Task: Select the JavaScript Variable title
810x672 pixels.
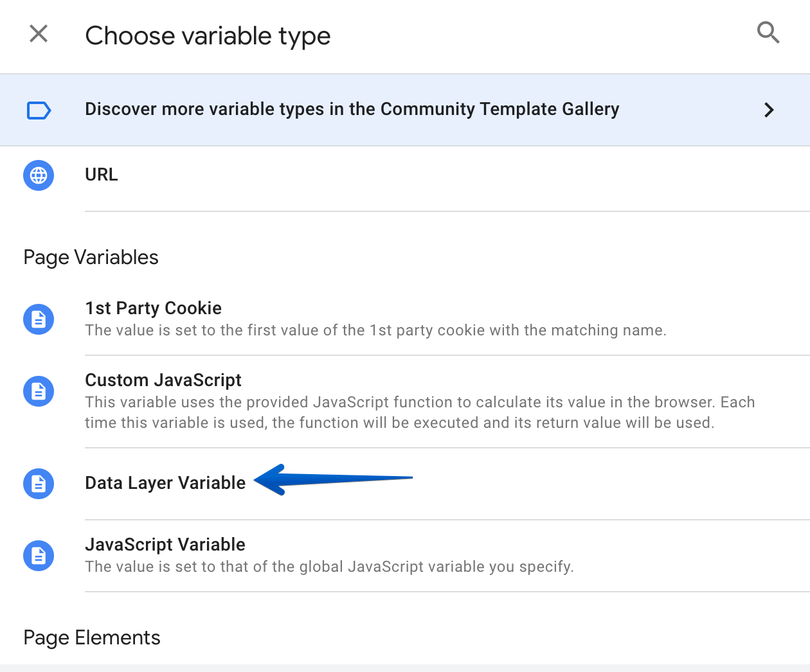Action: click(165, 545)
